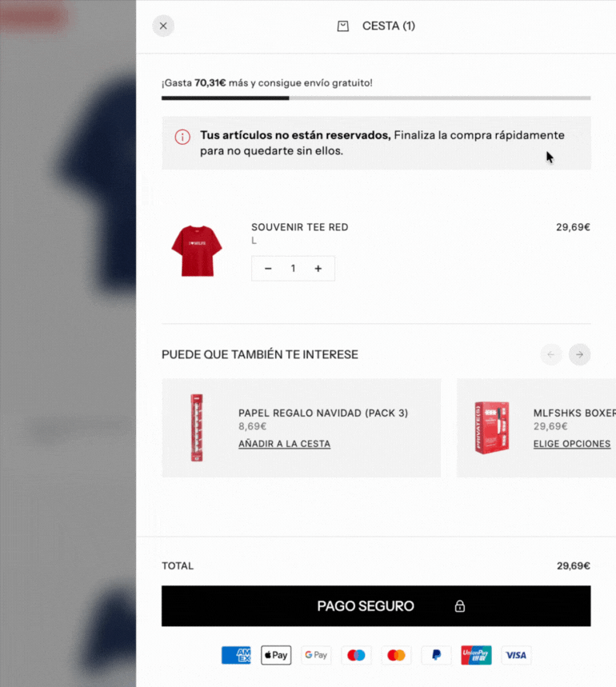Close the cart drawer with X icon
Viewport: 616px width, 687px height.
[x=163, y=26]
